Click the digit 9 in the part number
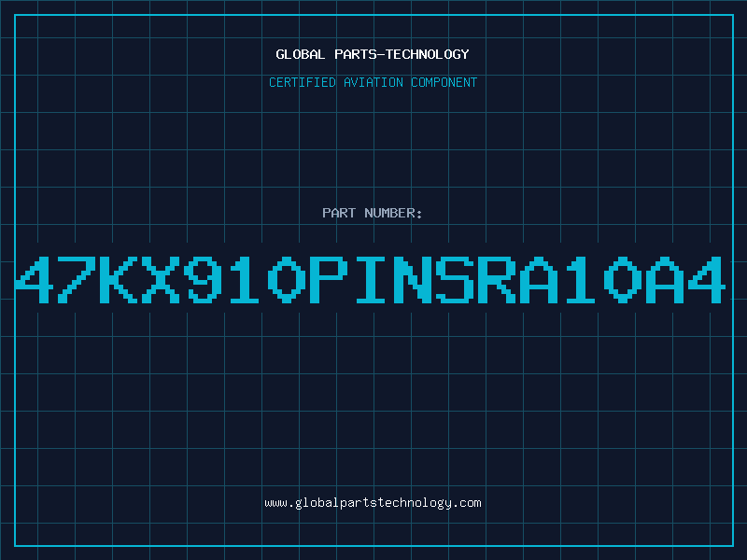This screenshot has width=747, height=560. (x=203, y=279)
